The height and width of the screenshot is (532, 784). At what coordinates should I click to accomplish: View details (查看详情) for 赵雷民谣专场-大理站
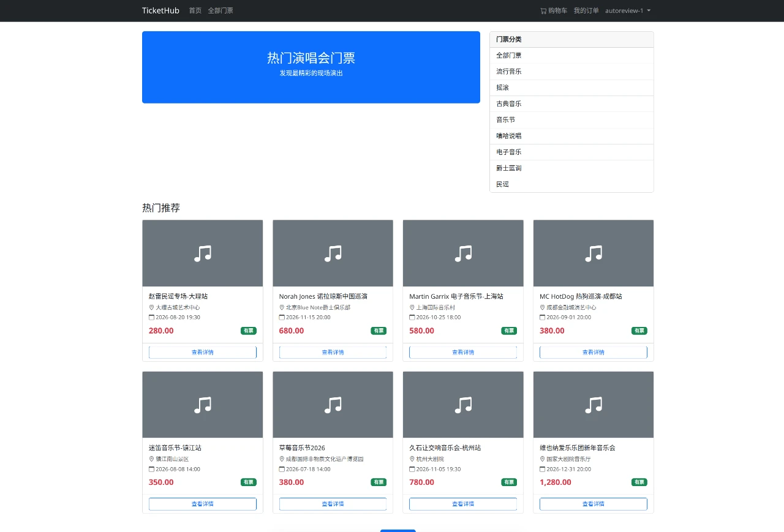click(203, 353)
